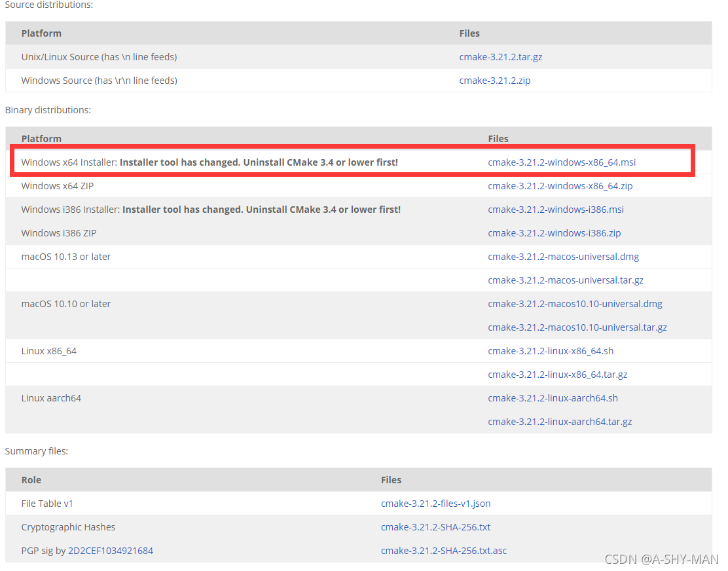This screenshot has width=728, height=571.
Task: Click 'Platform' header in Binary distributions table
Action: (x=41, y=139)
